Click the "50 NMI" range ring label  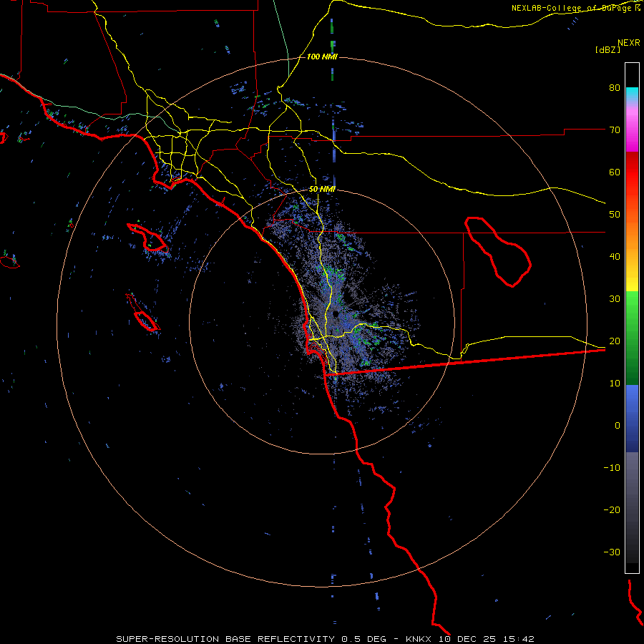pos(322,190)
